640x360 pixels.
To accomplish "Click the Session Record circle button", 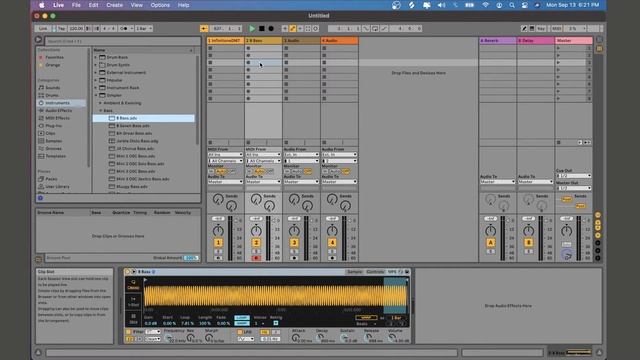I will click(316, 29).
